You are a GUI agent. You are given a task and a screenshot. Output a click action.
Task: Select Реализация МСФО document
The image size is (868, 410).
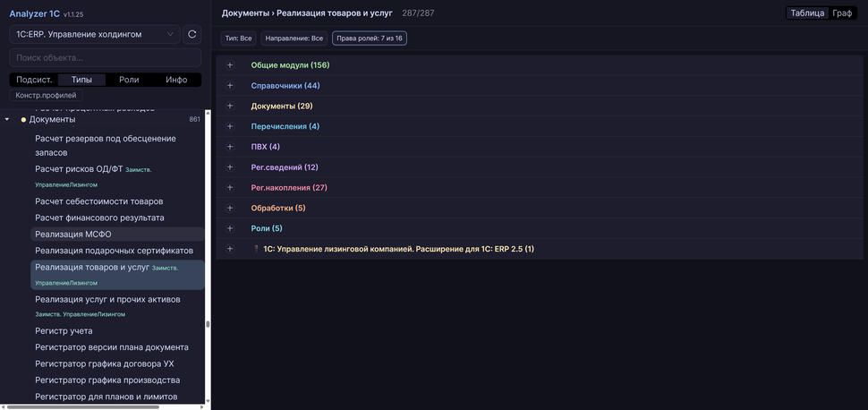[117, 235]
